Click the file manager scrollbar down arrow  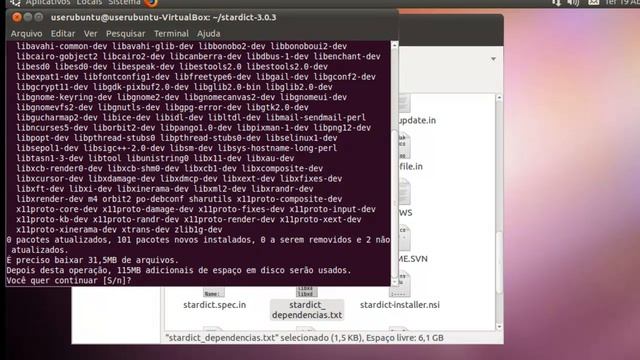(499, 327)
